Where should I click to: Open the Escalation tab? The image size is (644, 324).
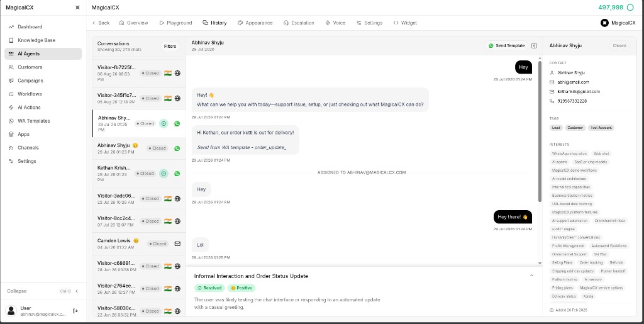pyautogui.click(x=299, y=23)
